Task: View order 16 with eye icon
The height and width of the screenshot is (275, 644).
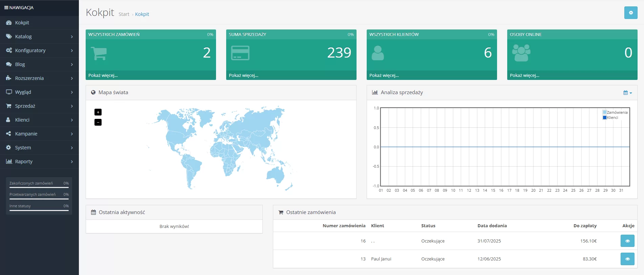Action: (627, 241)
